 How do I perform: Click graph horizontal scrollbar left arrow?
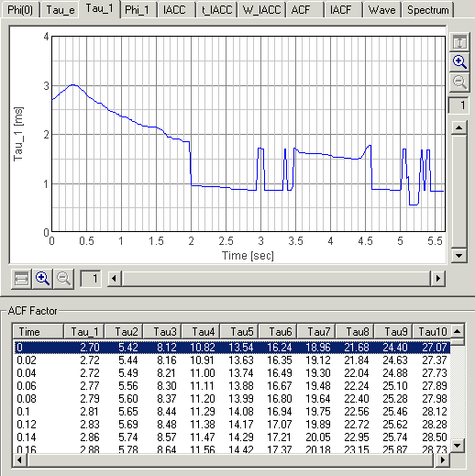click(x=115, y=279)
